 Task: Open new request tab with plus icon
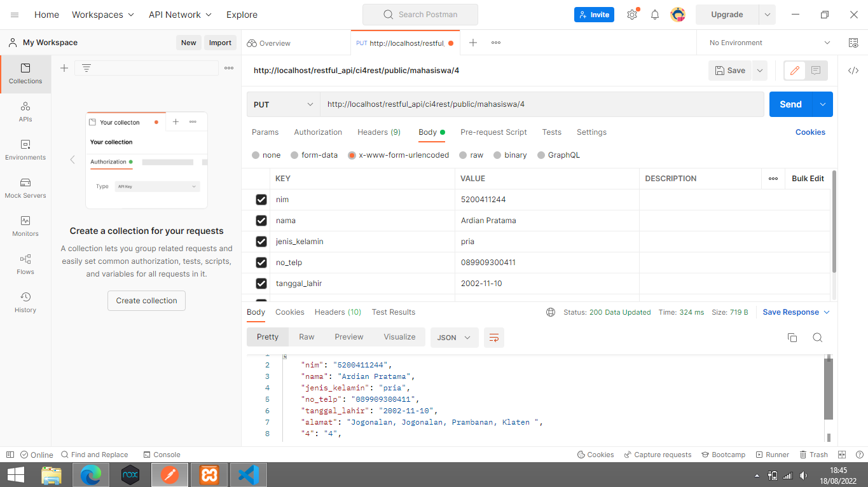pyautogui.click(x=473, y=43)
